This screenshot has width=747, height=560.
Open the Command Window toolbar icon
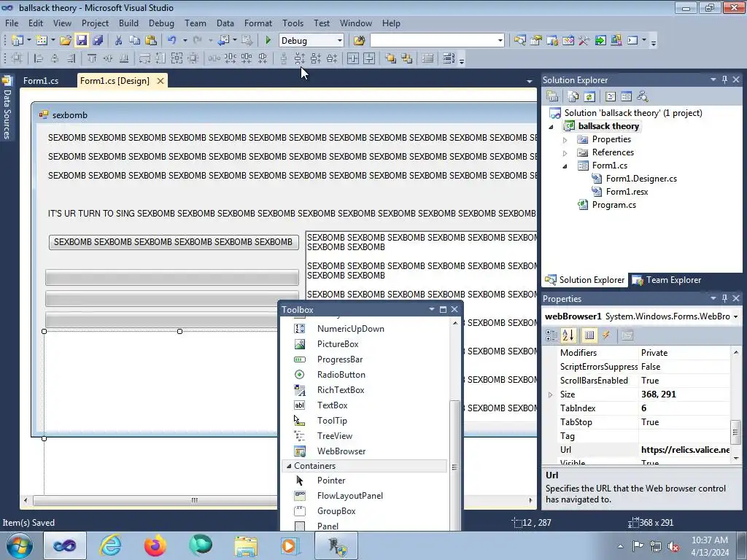click(632, 41)
